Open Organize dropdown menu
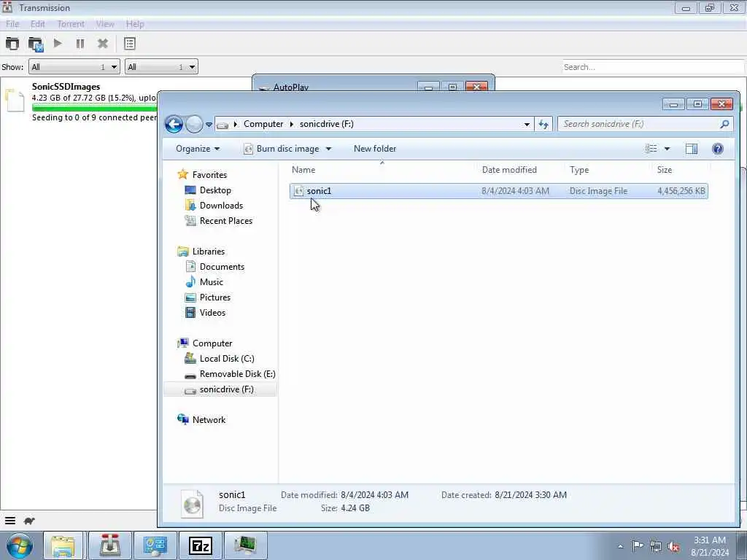Image resolution: width=747 pixels, height=560 pixels. point(198,149)
